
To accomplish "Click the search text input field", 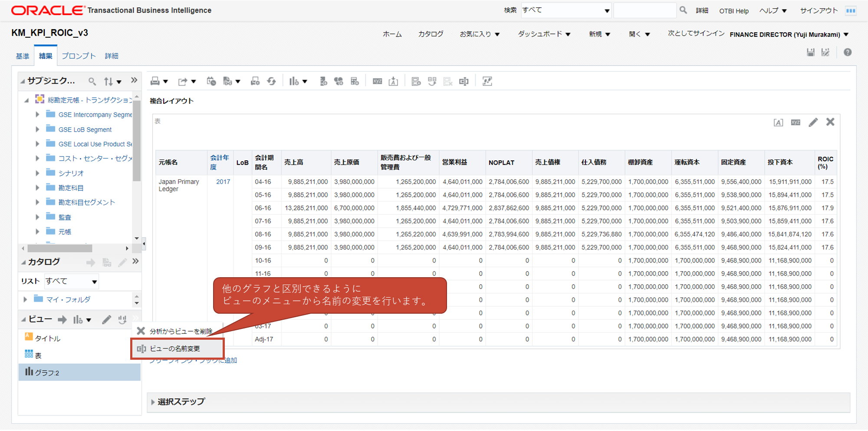I will (644, 10).
